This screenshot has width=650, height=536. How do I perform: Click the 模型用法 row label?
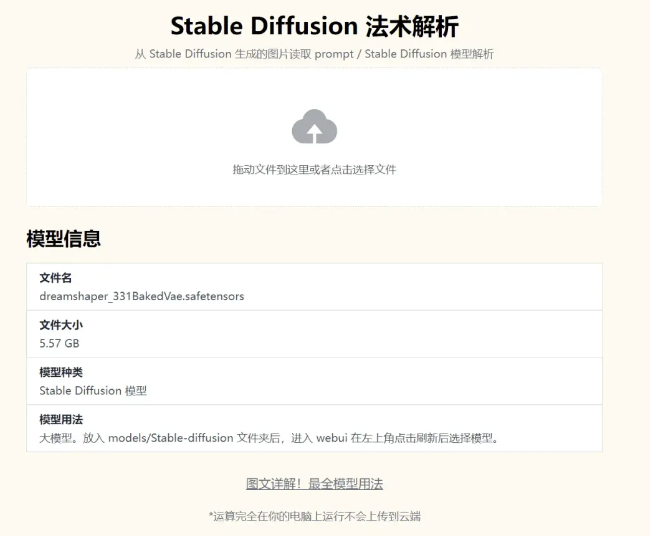(x=61, y=420)
